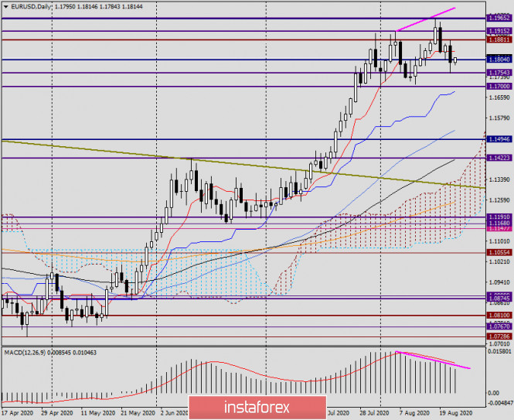Click the 1.19652 price level tag
The image size is (514, 420).
pyautogui.click(x=499, y=18)
